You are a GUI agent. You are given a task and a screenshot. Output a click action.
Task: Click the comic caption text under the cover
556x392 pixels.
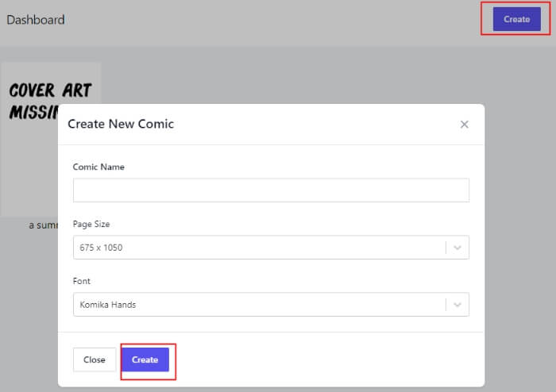pyautogui.click(x=43, y=225)
